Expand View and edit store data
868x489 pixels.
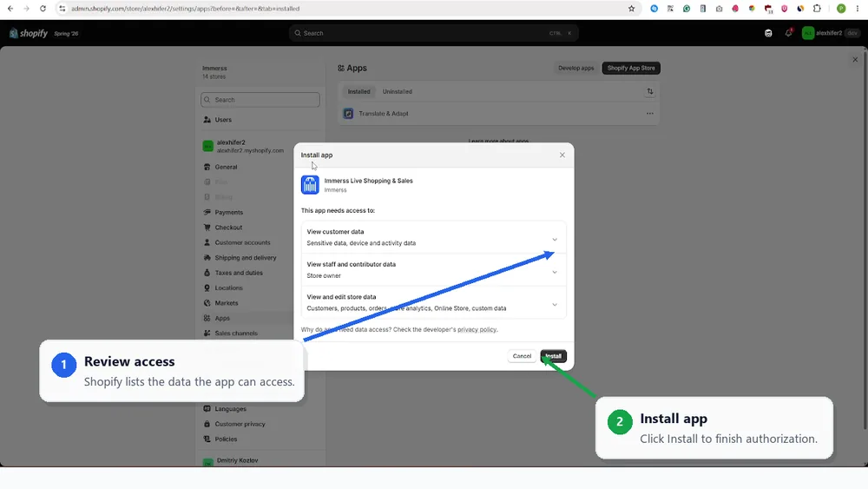(x=434, y=302)
